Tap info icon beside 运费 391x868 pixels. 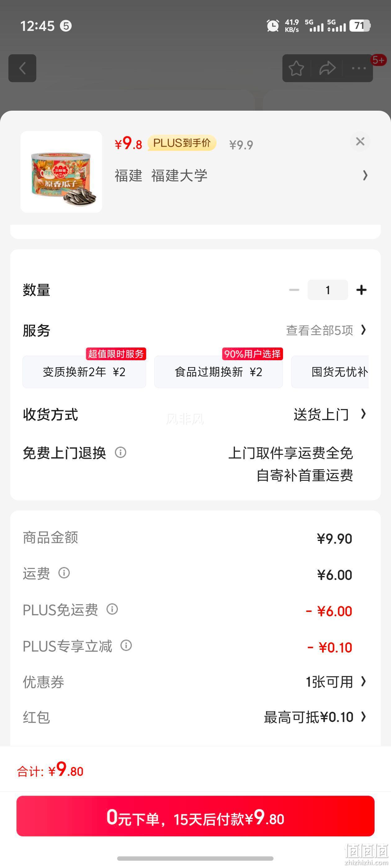[x=64, y=573]
